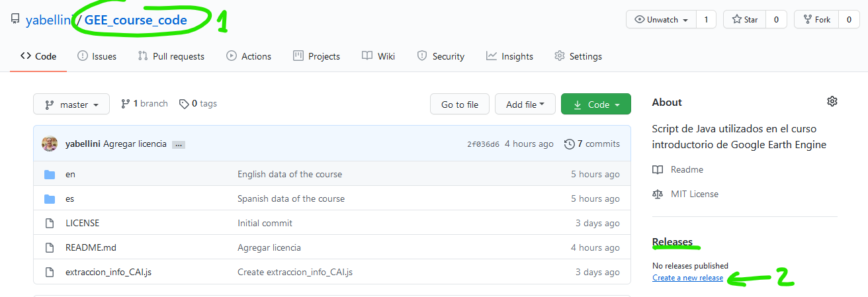
Task: Open the README.md file
Action: coord(91,247)
